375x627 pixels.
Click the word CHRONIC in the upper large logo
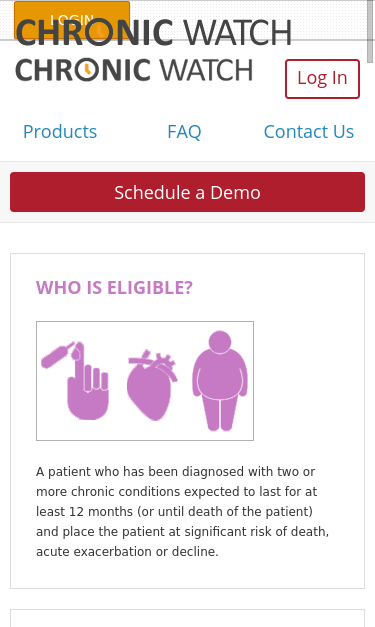tap(94, 32)
